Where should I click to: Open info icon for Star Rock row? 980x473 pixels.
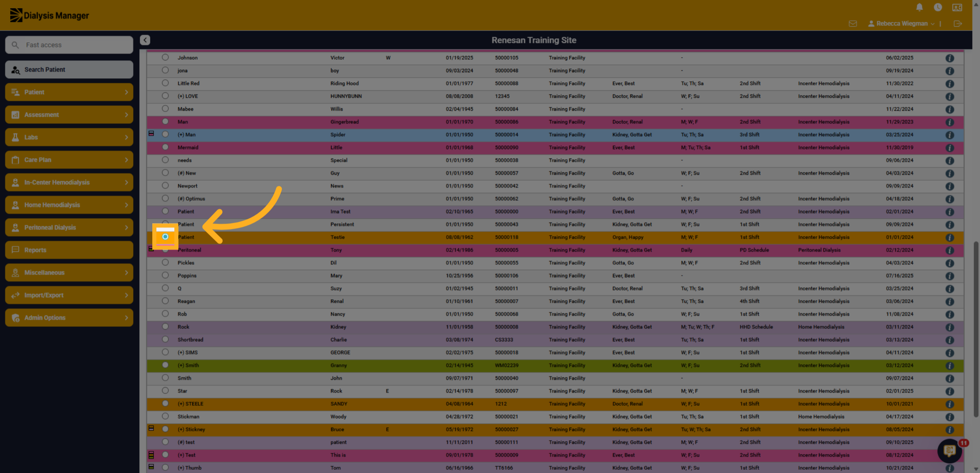pos(950,391)
